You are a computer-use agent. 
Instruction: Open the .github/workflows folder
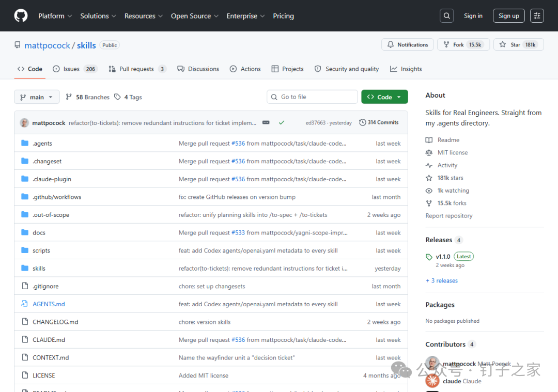(x=57, y=197)
